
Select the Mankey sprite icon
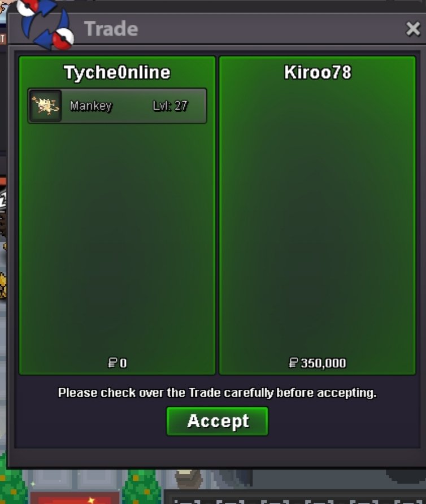click(x=45, y=106)
